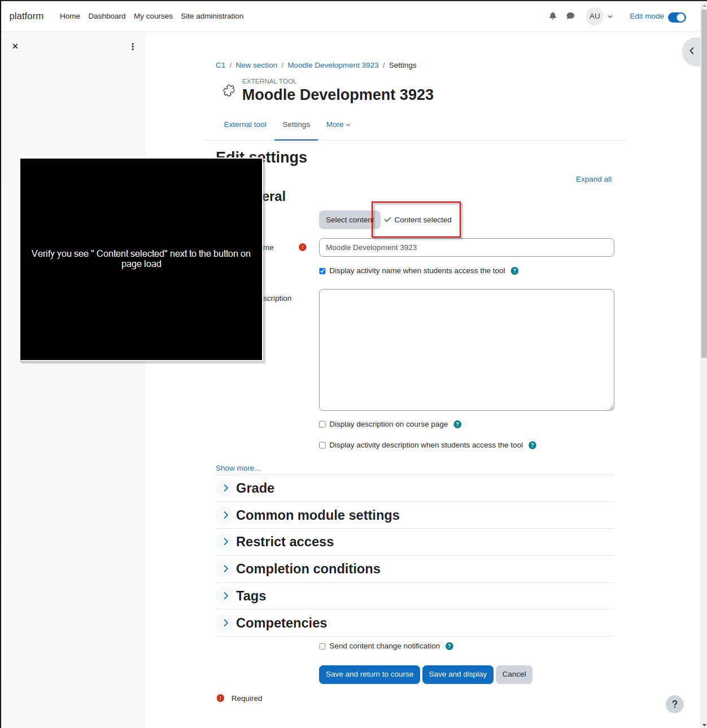This screenshot has height=728, width=707.
Task: Open the AU user avatar menu
Action: point(595,16)
